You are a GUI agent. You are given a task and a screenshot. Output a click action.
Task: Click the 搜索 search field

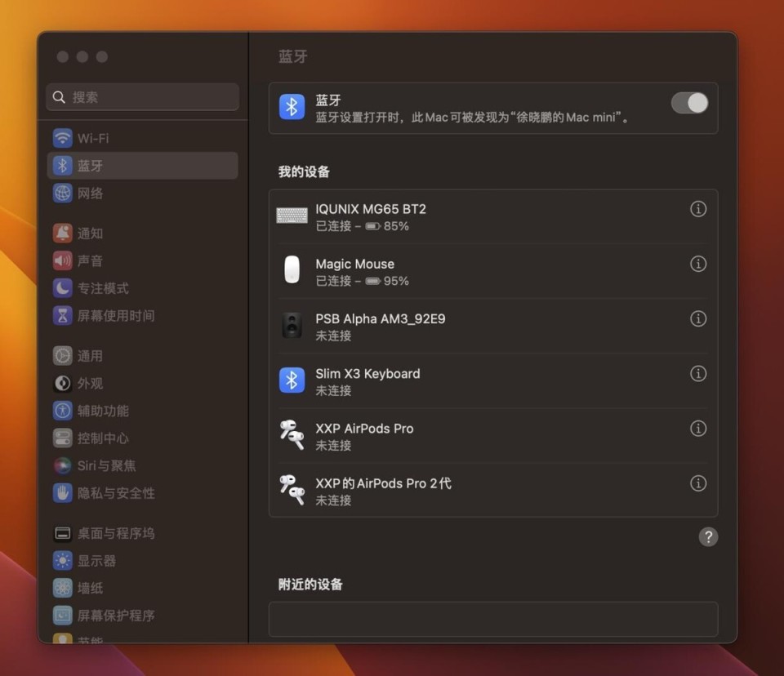[x=142, y=97]
